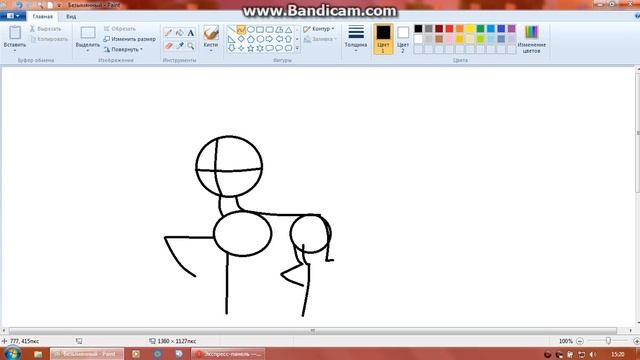This screenshot has height=360, width=640.
Task: Select the Oval callout shape
Action: pos(279,48)
